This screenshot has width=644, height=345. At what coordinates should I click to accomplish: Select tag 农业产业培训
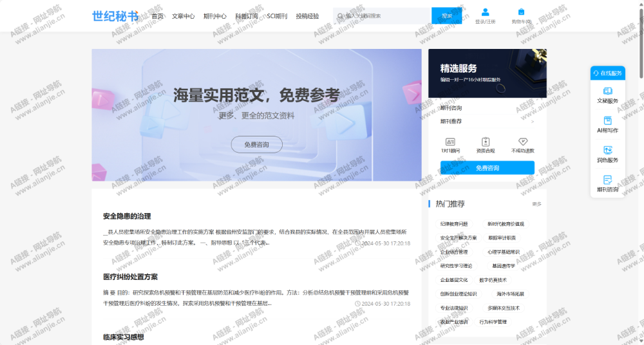click(454, 322)
